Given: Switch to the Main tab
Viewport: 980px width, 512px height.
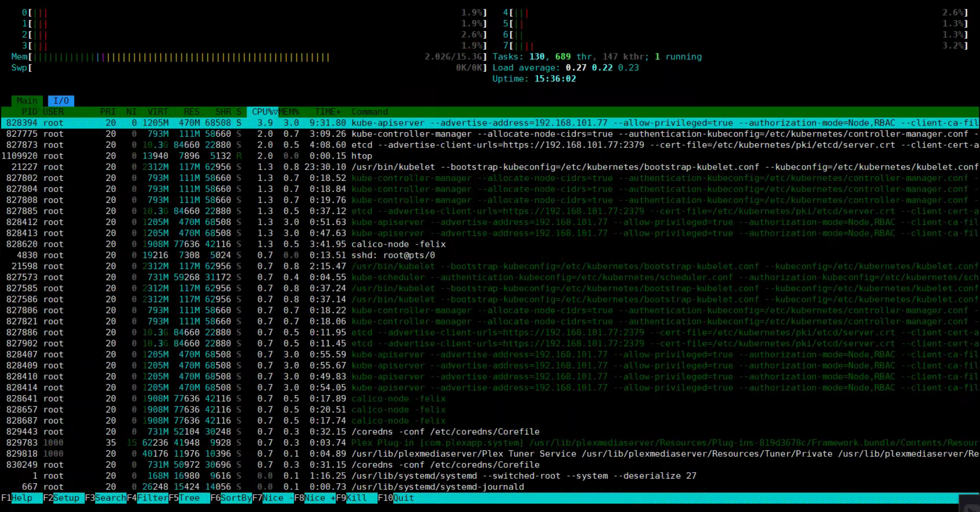Looking at the screenshot, I should coord(27,101).
